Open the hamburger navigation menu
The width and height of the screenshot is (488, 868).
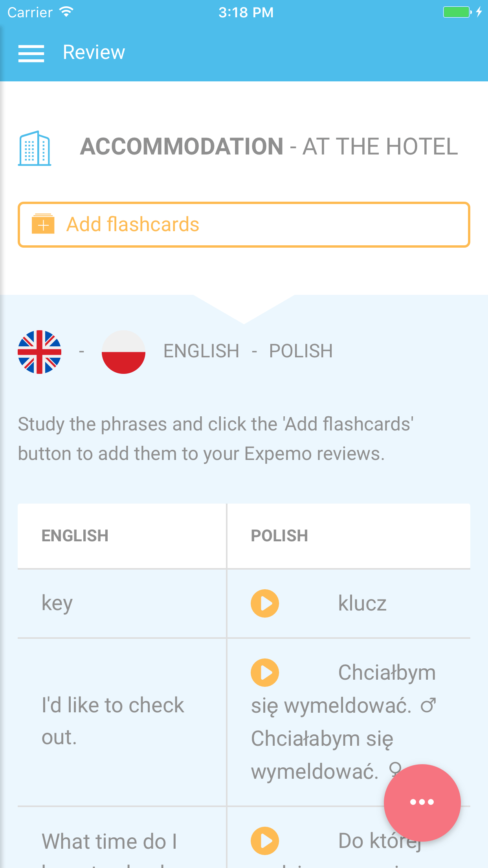coord(31,52)
